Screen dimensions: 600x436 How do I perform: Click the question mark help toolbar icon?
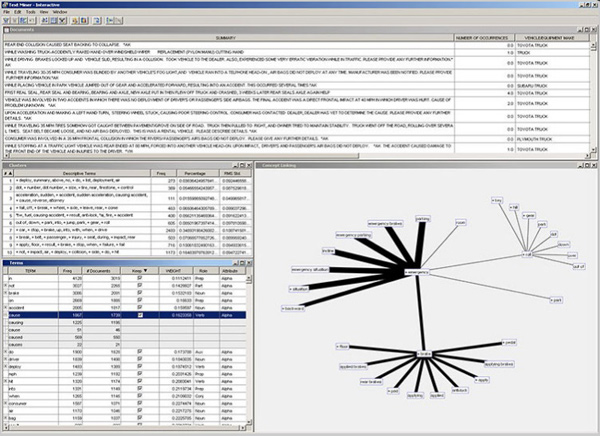pos(97,20)
